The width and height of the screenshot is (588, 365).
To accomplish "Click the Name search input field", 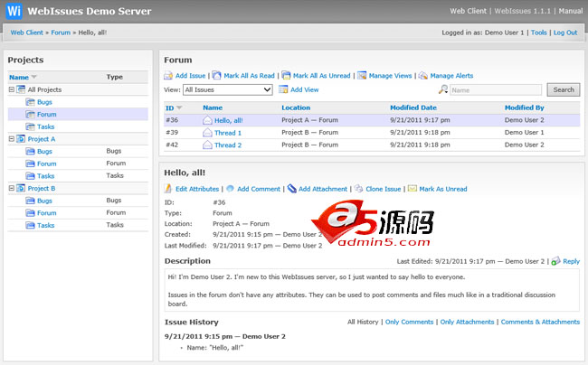I will [x=496, y=90].
